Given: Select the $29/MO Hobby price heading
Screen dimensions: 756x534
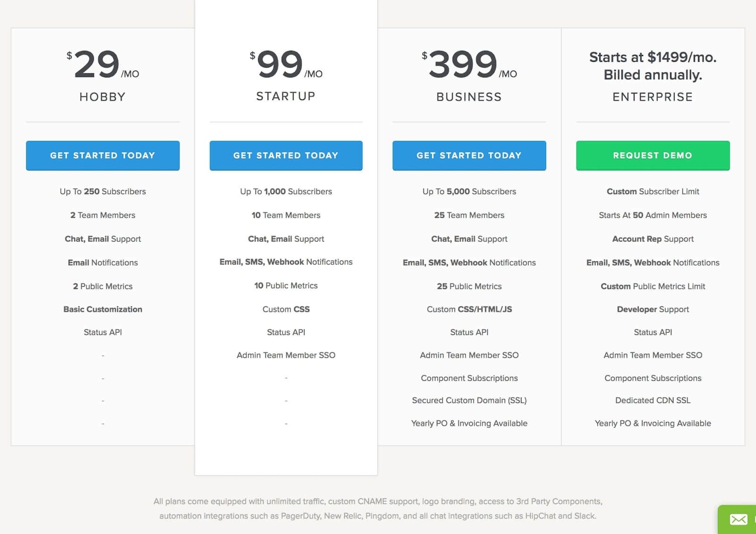Looking at the screenshot, I should click(103, 64).
